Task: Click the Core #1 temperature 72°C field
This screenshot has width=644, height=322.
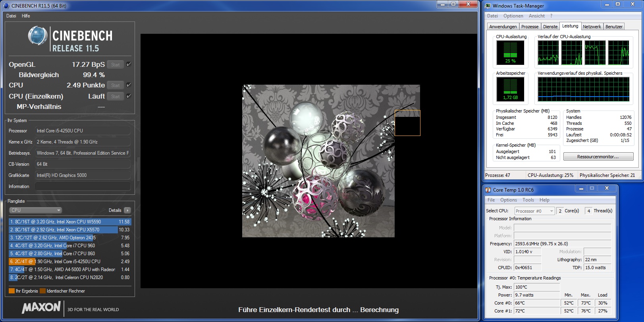Action: pyautogui.click(x=537, y=311)
